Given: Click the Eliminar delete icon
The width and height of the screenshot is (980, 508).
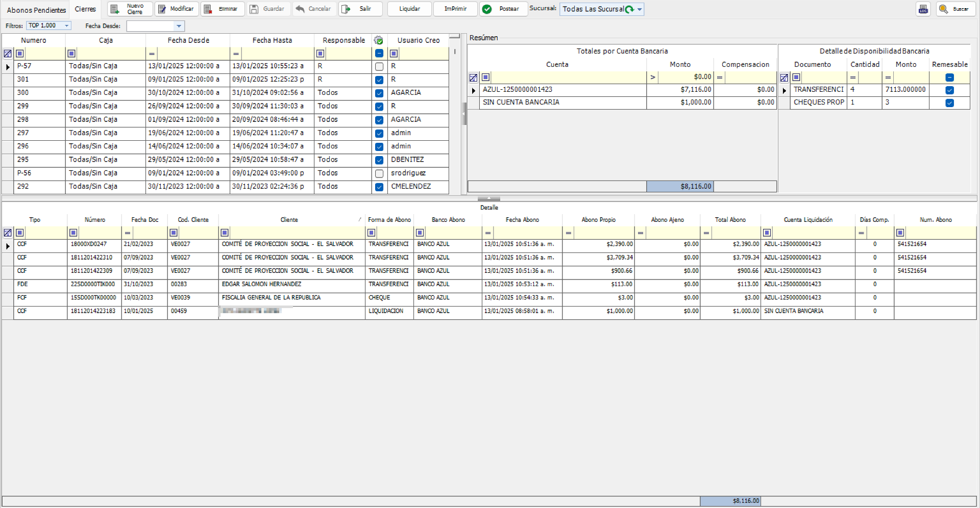Looking at the screenshot, I should click(208, 9).
